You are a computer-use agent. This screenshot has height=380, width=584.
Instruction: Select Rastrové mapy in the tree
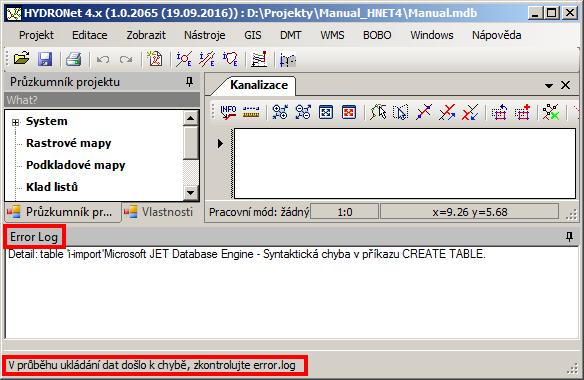pos(69,143)
